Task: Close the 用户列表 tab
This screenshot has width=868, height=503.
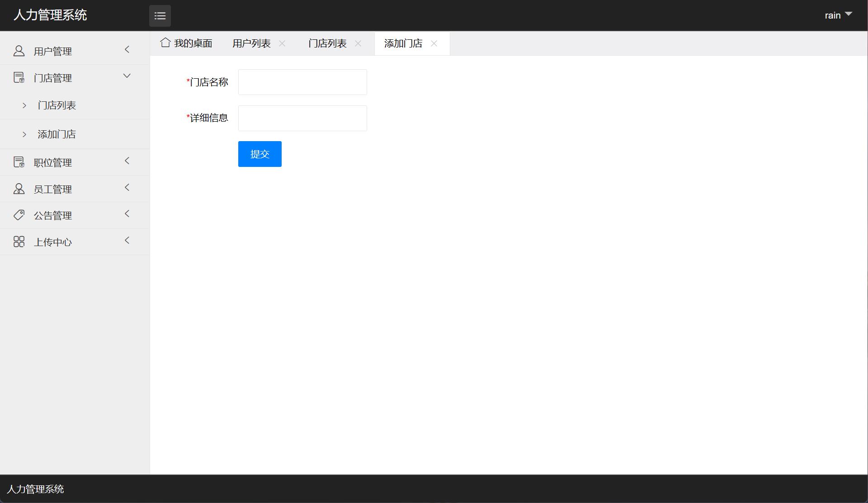Action: [x=283, y=43]
